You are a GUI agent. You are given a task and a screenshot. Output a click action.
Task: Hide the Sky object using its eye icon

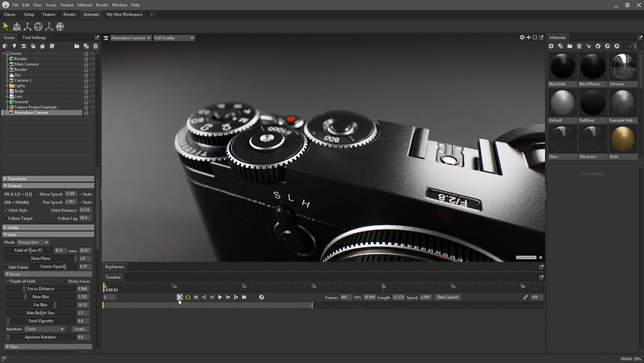pos(92,75)
